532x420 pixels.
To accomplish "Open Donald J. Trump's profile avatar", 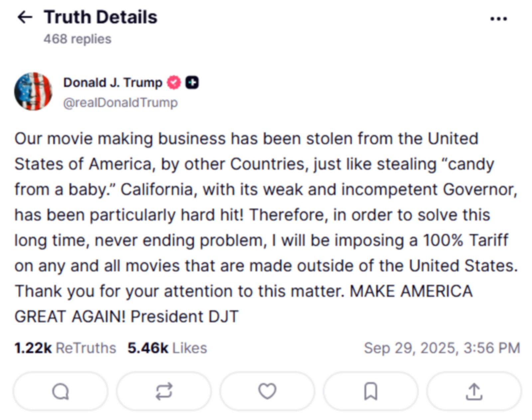I will point(33,92).
